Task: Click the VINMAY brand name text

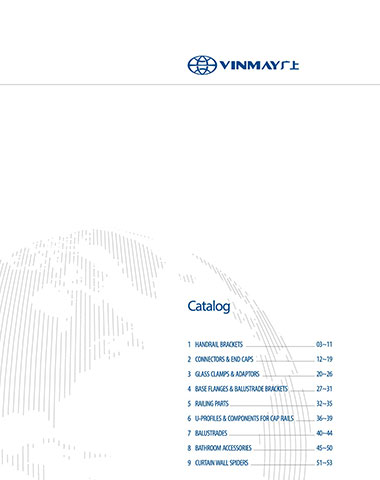Action: 249,65
